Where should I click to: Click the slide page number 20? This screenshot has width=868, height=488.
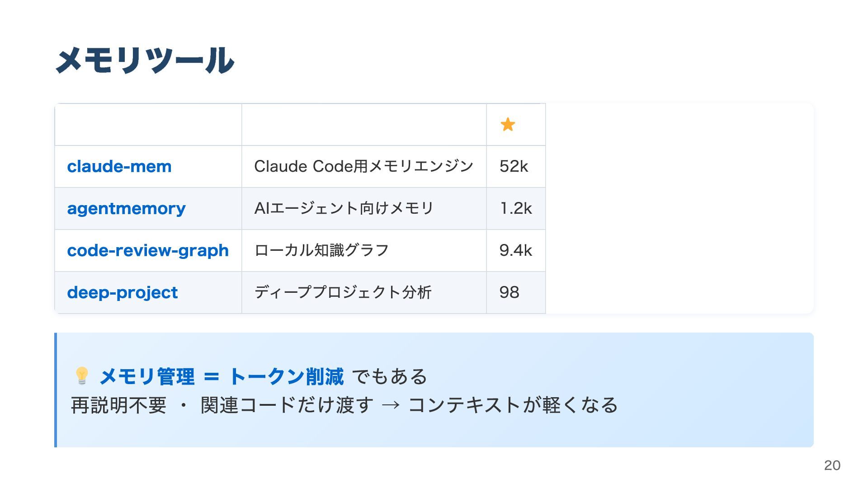pyautogui.click(x=832, y=465)
